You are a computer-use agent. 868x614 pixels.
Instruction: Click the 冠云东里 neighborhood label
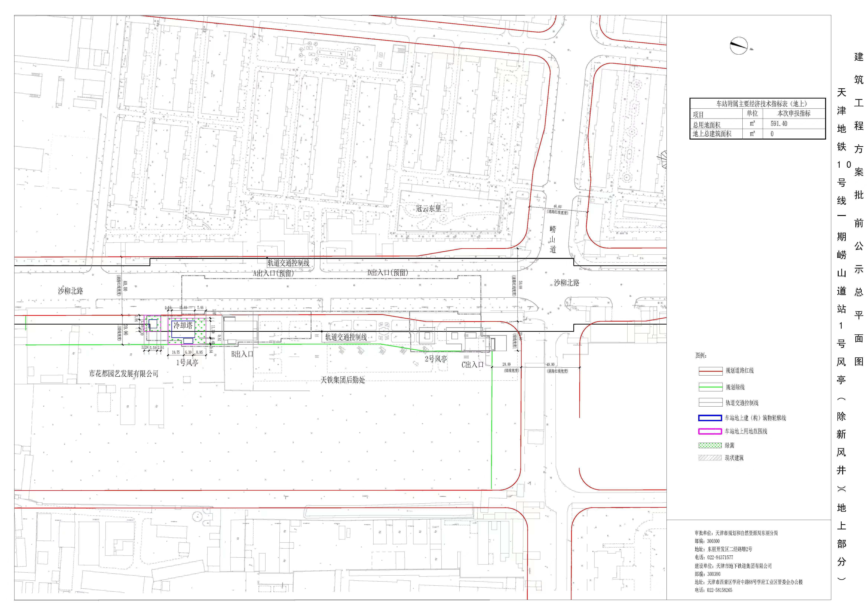(428, 208)
